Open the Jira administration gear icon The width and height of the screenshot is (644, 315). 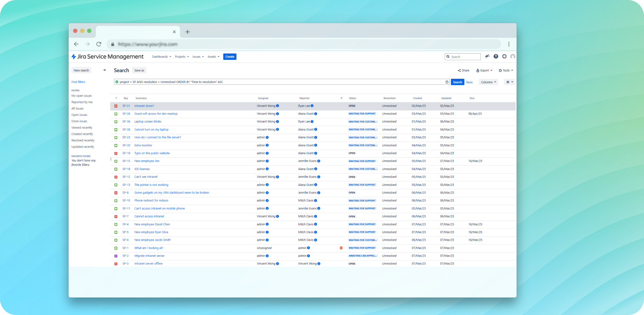click(504, 56)
